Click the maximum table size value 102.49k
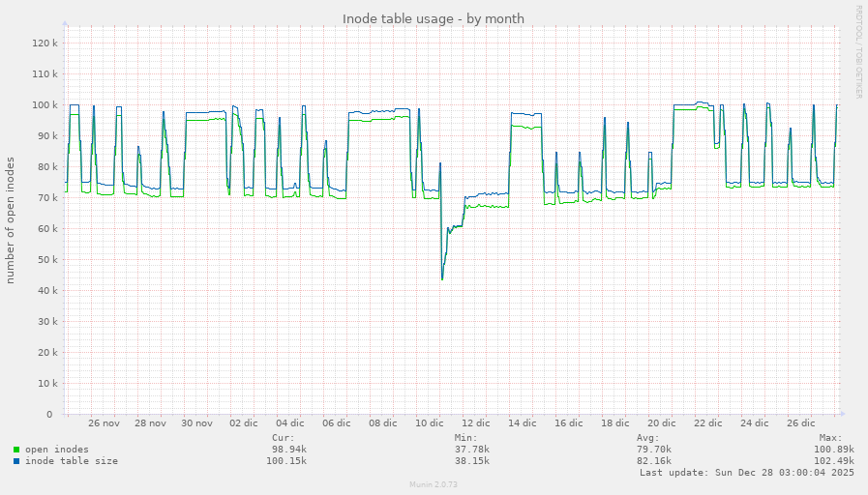Image resolution: width=868 pixels, height=495 pixels. [x=834, y=461]
